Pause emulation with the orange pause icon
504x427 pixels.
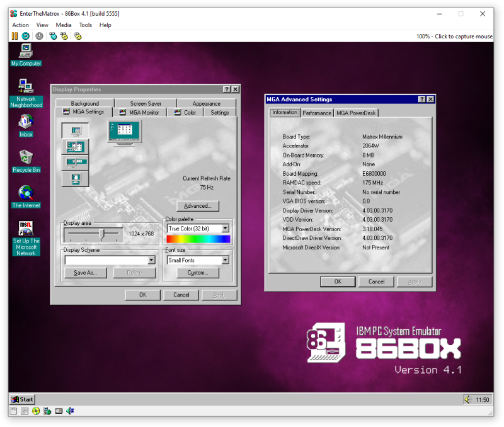click(x=14, y=36)
